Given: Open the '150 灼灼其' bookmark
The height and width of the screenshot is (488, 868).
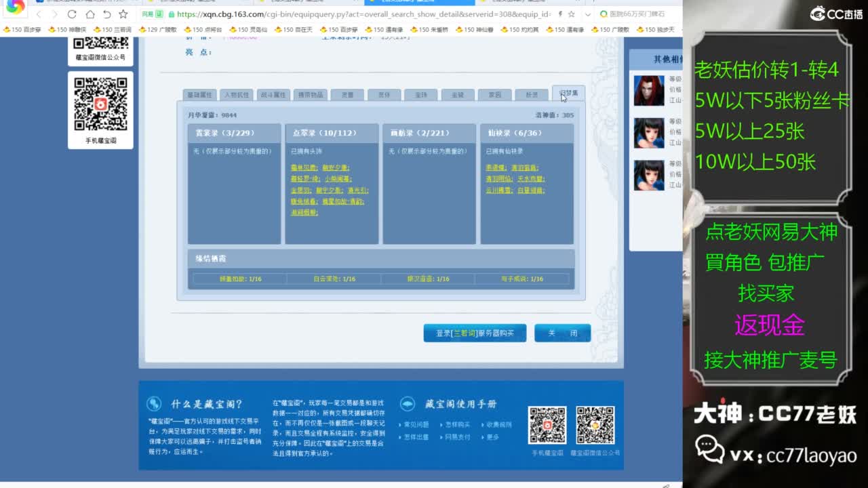Looking at the screenshot, I should 520,30.
